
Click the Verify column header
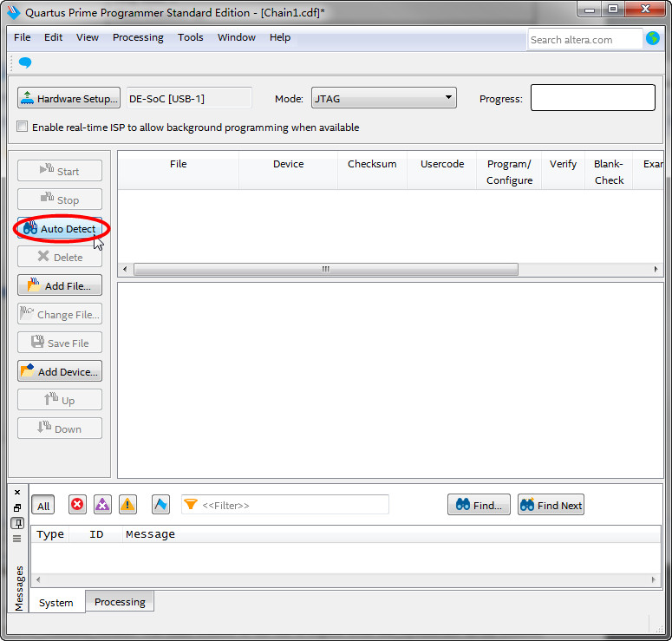(x=563, y=170)
